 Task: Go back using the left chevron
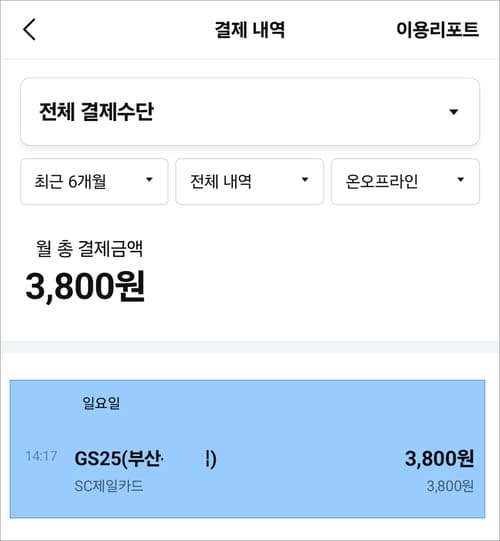29,30
